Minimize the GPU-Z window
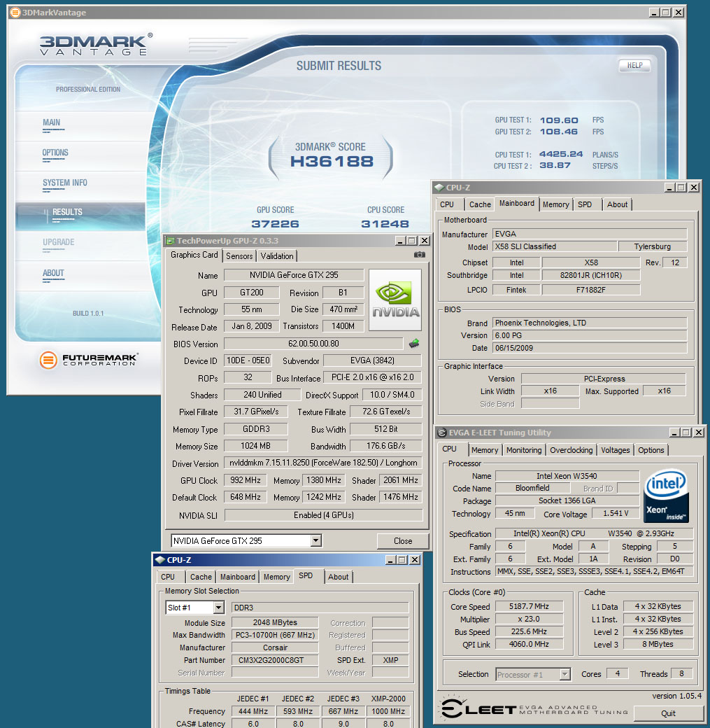 click(x=401, y=241)
